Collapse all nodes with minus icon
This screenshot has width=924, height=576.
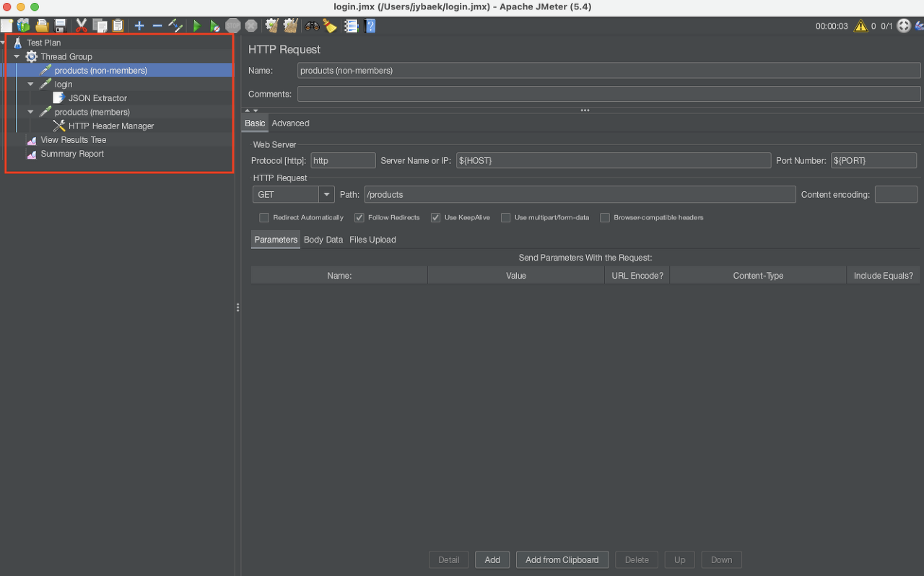(157, 26)
